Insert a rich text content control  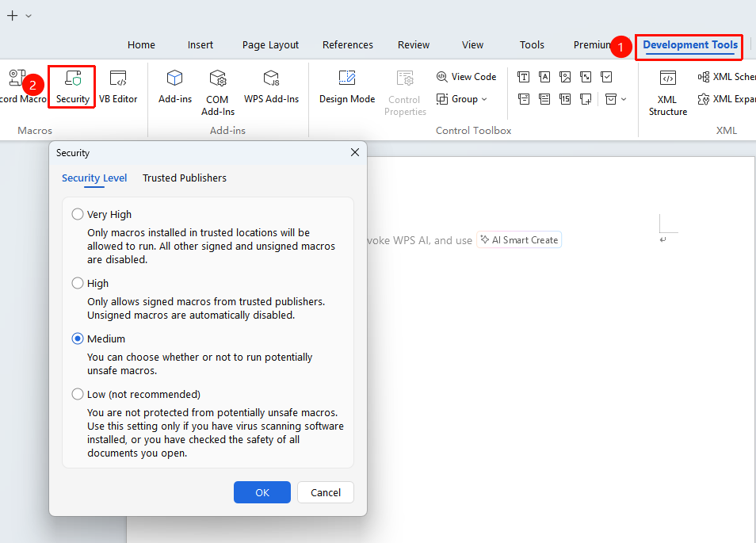coord(523,77)
